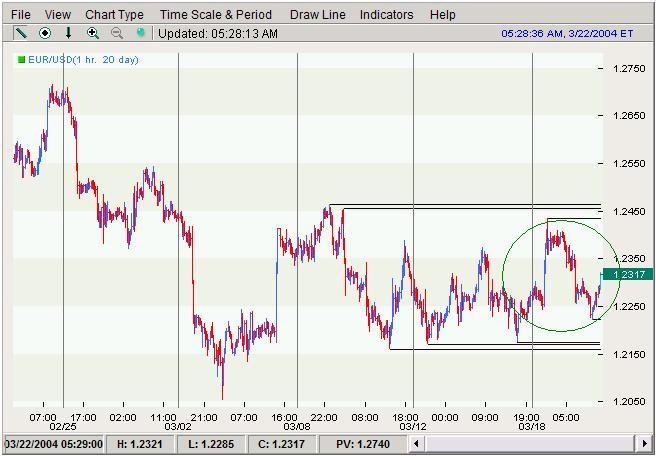Click the 1.2250 price axis label

click(629, 306)
